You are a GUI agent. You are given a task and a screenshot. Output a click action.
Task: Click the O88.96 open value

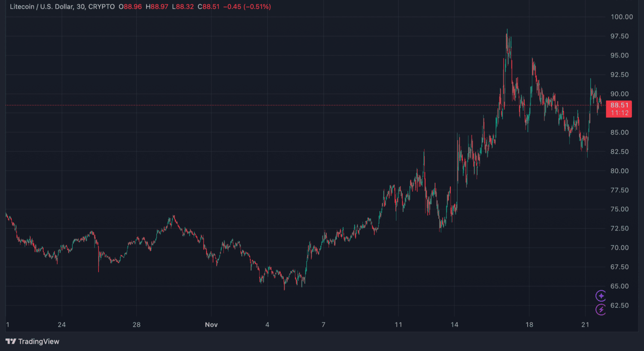tap(131, 7)
